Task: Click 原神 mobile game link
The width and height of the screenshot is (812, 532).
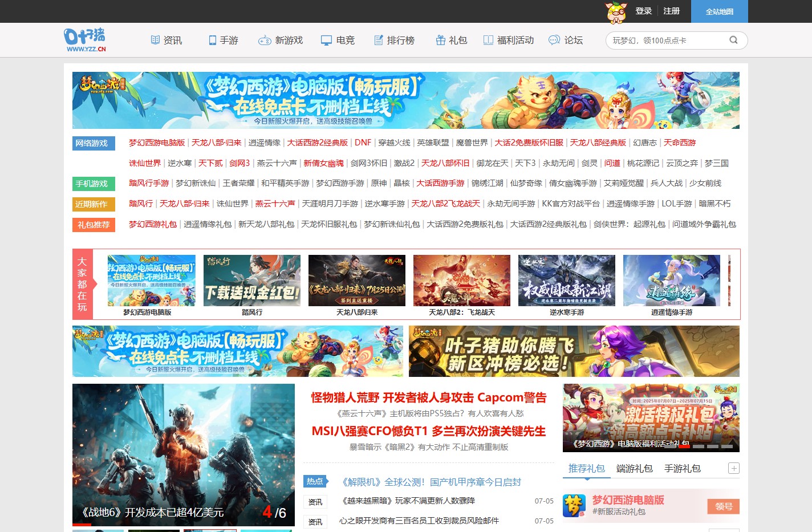Action: click(x=379, y=183)
